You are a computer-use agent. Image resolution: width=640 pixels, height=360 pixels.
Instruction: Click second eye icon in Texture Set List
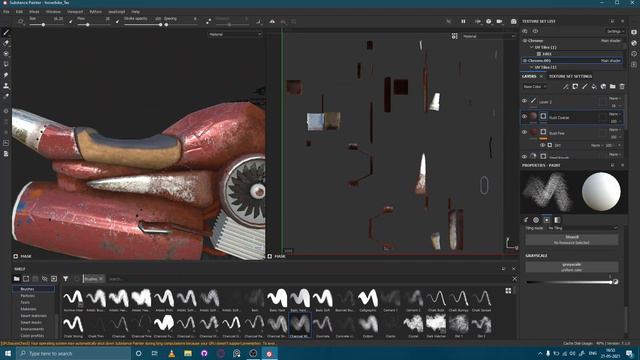pos(535,31)
